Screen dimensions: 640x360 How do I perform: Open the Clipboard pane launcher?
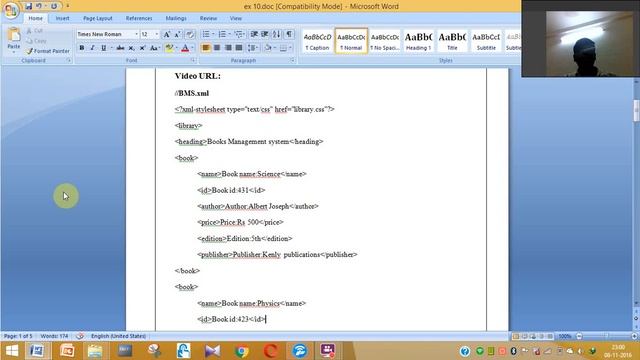pos(69,60)
